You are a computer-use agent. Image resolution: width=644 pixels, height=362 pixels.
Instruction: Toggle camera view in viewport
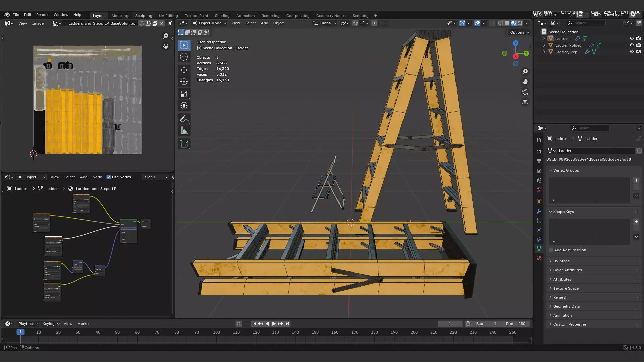click(525, 92)
